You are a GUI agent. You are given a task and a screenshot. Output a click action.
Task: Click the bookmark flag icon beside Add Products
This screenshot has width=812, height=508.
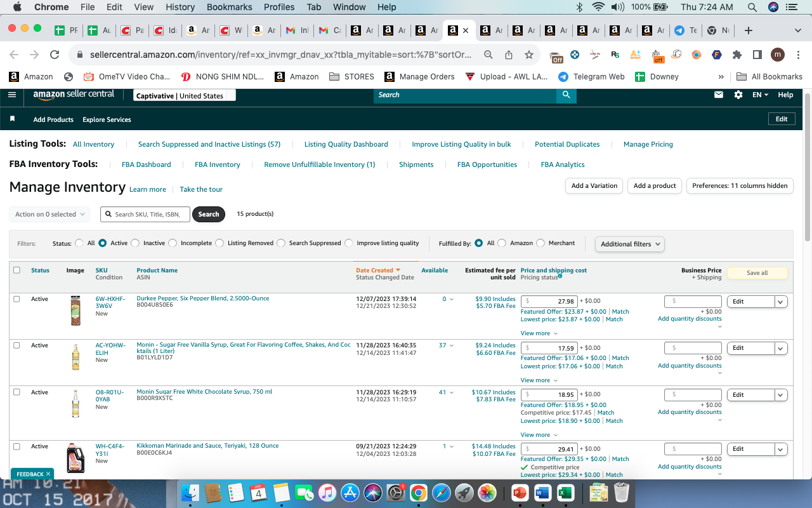click(x=12, y=119)
